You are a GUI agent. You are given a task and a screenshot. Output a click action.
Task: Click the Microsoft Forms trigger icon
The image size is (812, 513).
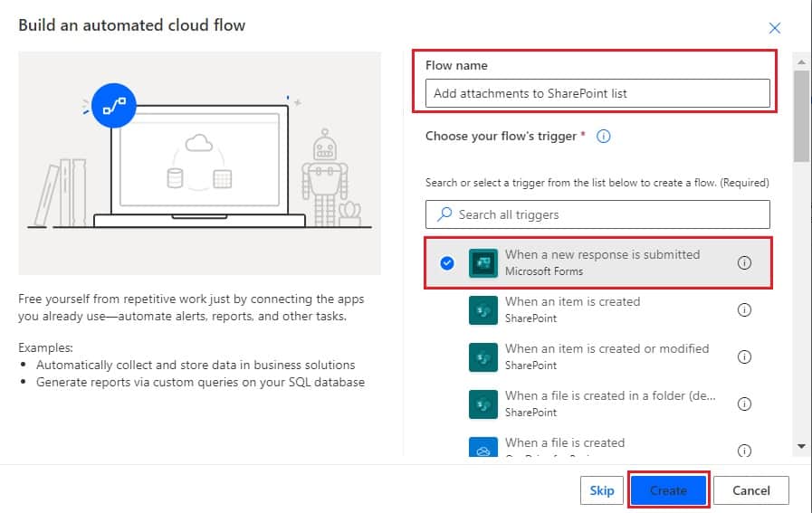tap(483, 263)
